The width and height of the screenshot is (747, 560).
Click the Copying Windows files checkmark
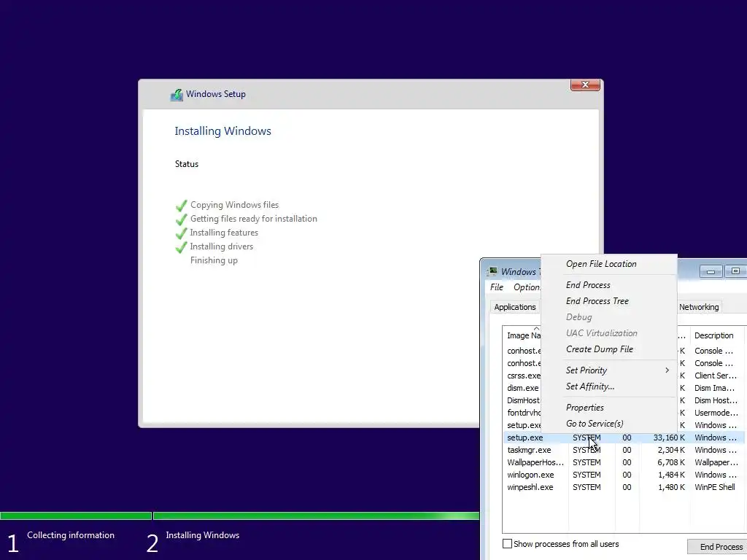coord(181,205)
